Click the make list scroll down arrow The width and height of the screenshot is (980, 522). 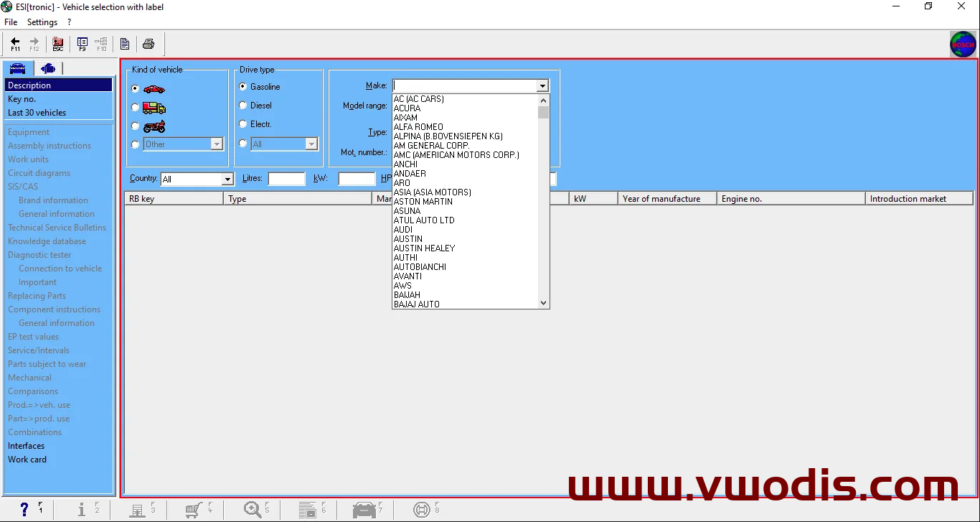pyautogui.click(x=543, y=303)
